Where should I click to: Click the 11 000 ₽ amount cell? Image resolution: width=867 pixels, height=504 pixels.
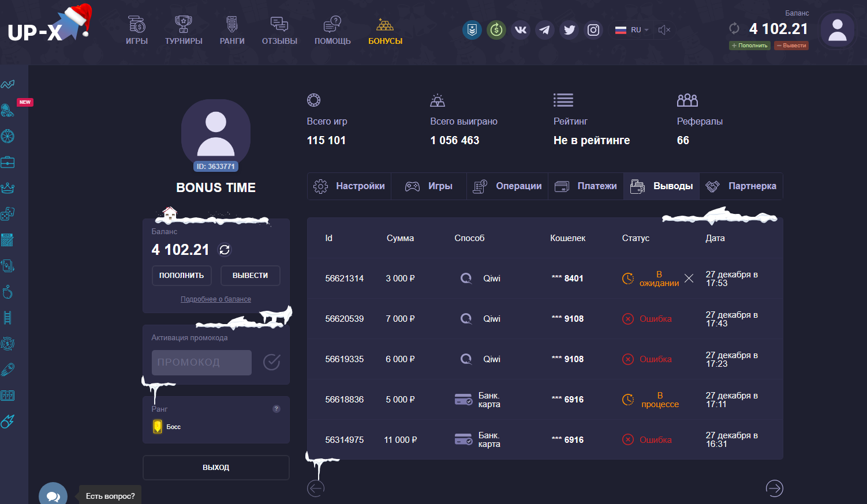pyautogui.click(x=401, y=440)
